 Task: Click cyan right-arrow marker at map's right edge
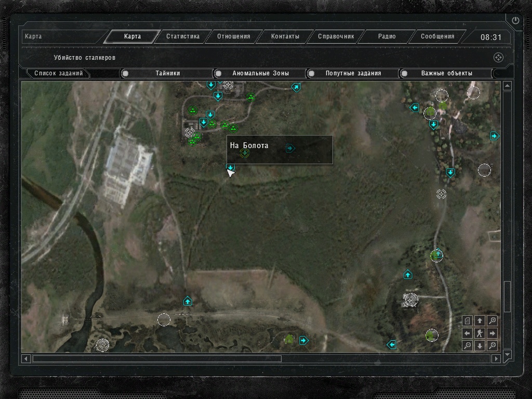click(495, 136)
